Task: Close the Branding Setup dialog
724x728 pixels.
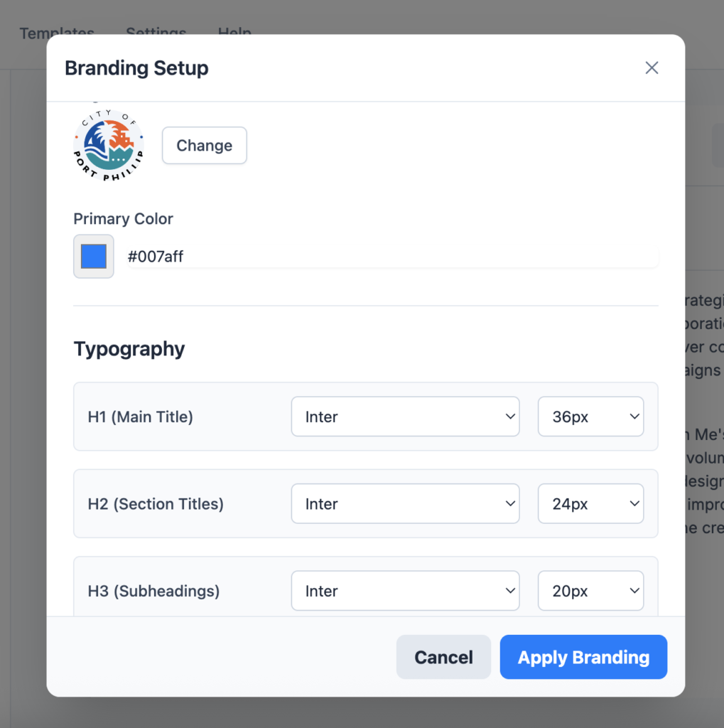Action: coord(652,68)
